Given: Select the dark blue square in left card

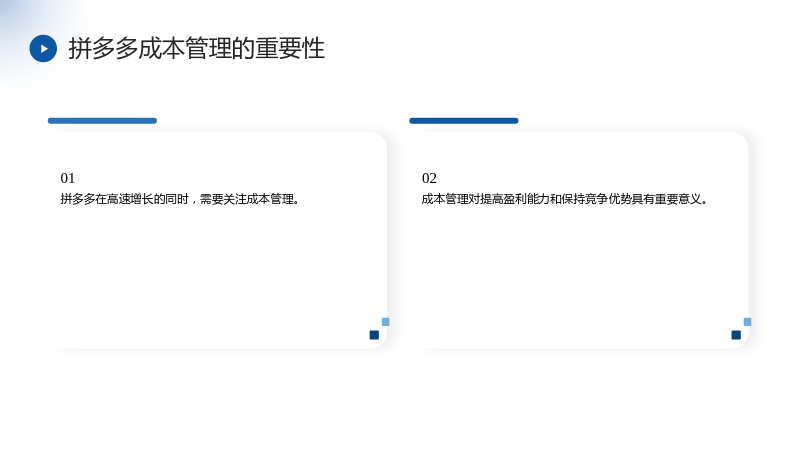Looking at the screenshot, I should tap(374, 335).
